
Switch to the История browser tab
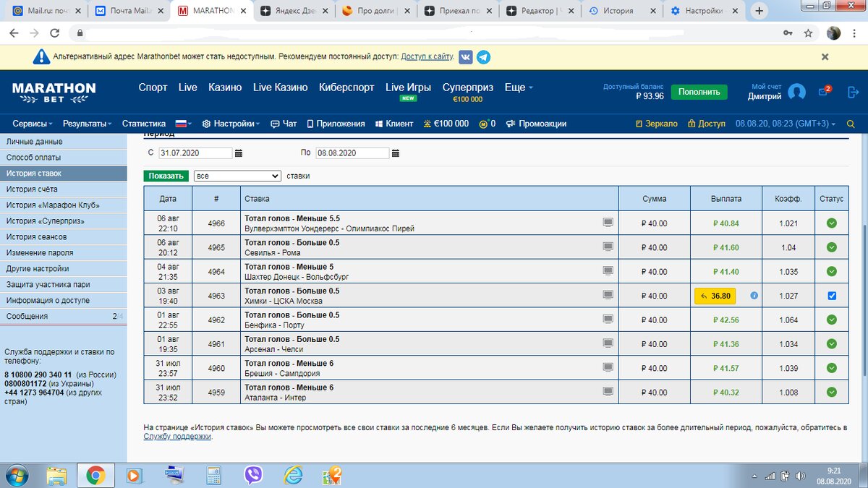tap(621, 11)
